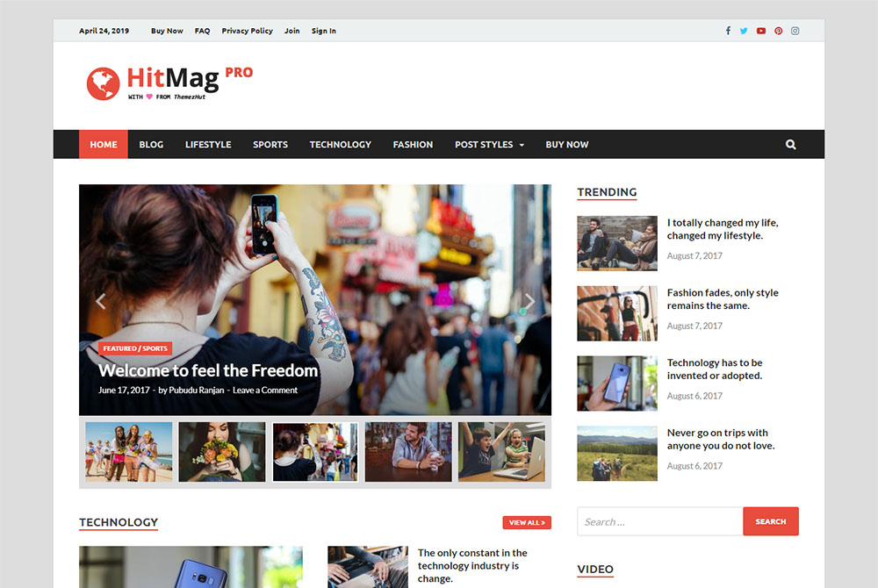The image size is (878, 588).
Task: Open the Facebook social icon
Action: [x=728, y=31]
